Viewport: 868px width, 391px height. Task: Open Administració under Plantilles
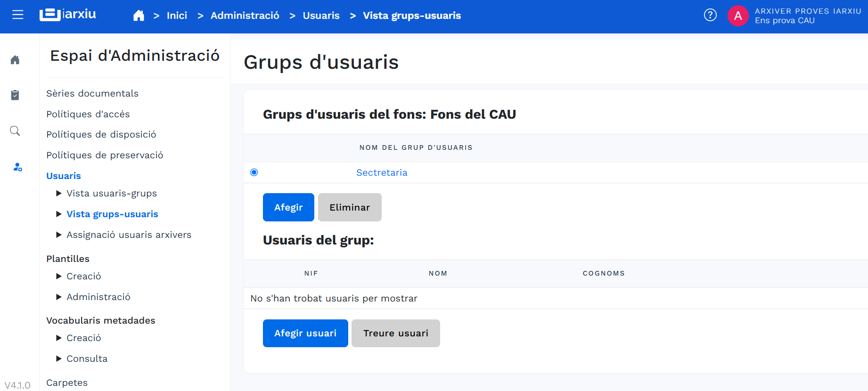coord(98,297)
